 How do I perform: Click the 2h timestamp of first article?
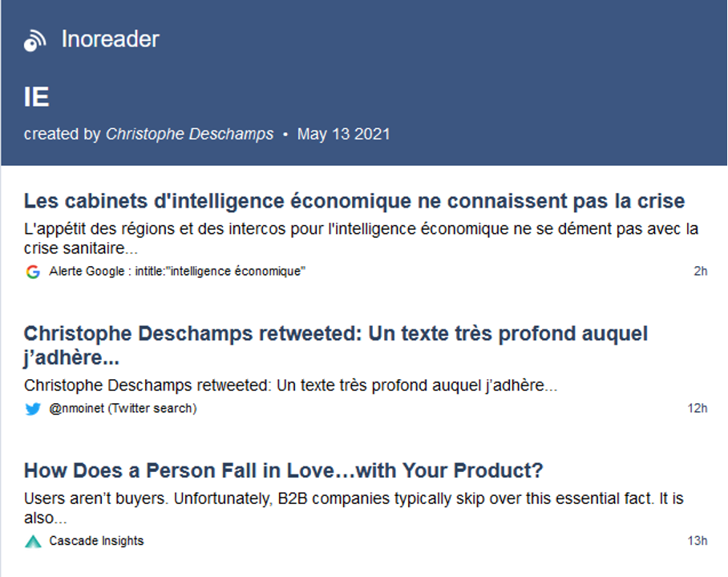point(701,271)
